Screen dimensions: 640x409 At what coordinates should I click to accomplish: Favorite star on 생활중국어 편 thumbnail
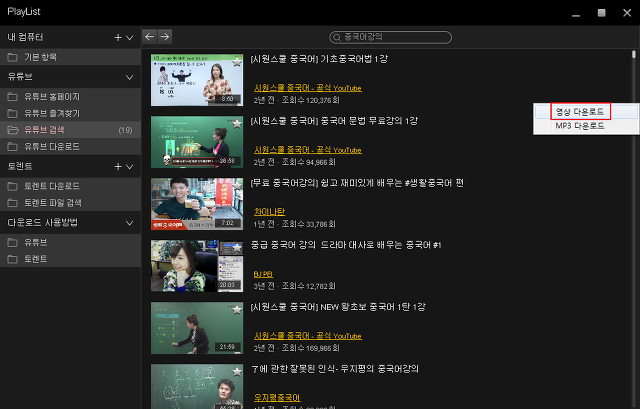tap(237, 185)
